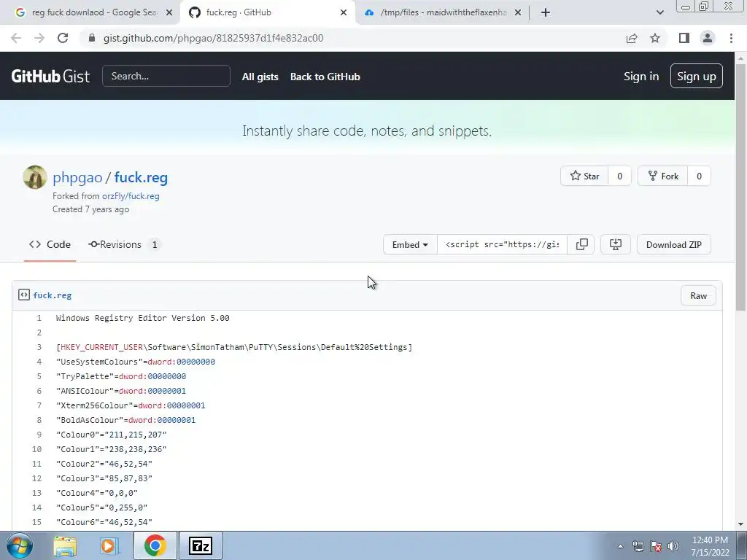Image resolution: width=747 pixels, height=560 pixels.
Task: Click the embed script URL field
Action: [502, 245]
